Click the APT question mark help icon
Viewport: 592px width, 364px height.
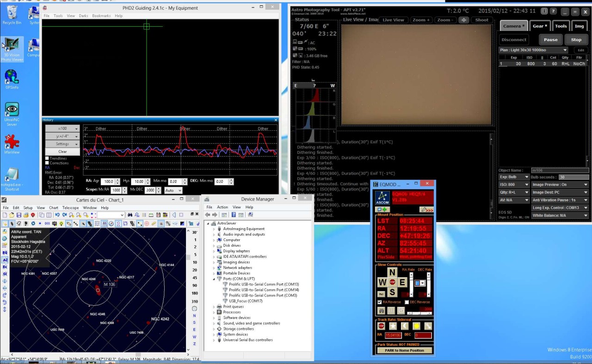pyautogui.click(x=553, y=12)
